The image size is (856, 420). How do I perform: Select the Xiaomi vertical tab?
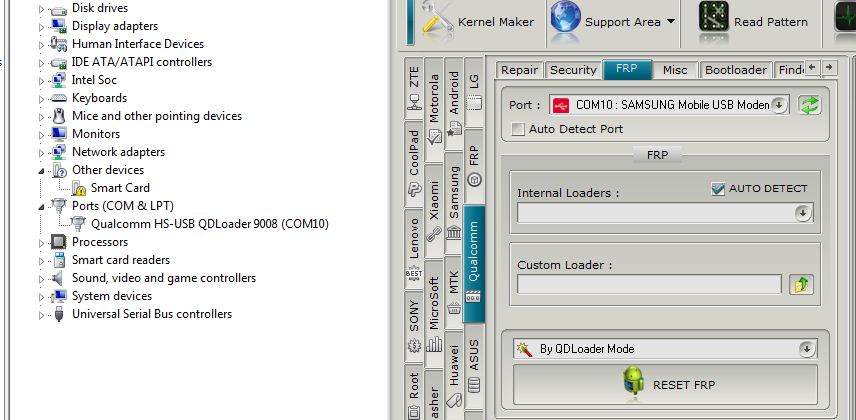(x=434, y=210)
